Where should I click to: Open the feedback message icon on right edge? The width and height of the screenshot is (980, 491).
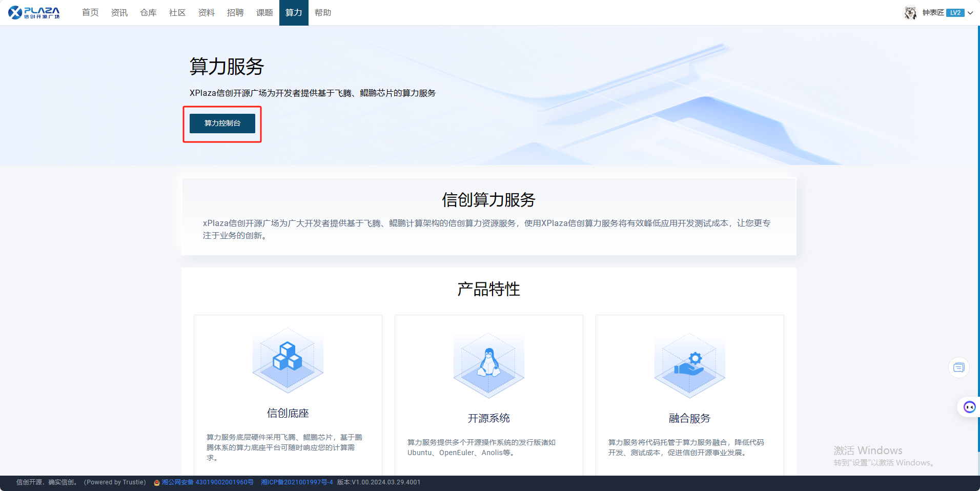point(958,367)
